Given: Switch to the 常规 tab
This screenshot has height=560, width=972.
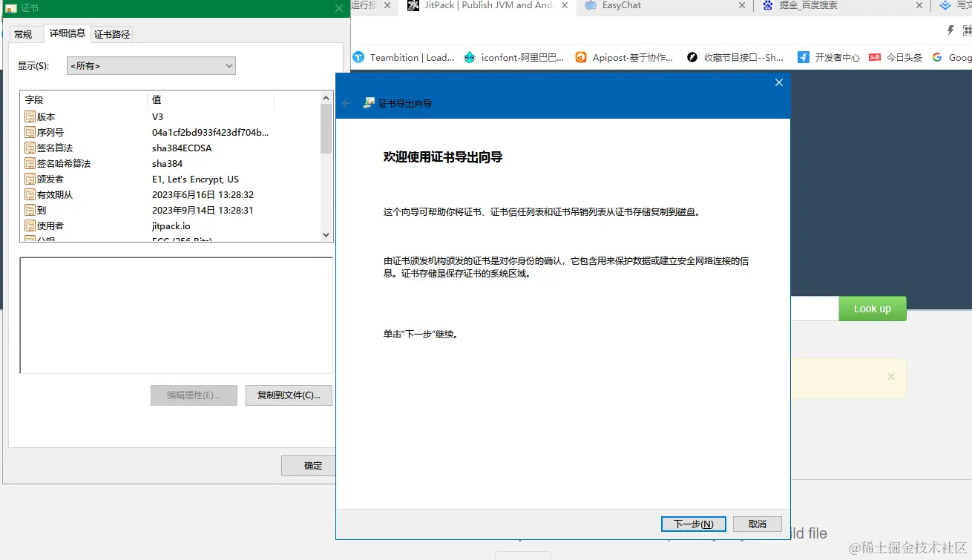Looking at the screenshot, I should [x=24, y=33].
